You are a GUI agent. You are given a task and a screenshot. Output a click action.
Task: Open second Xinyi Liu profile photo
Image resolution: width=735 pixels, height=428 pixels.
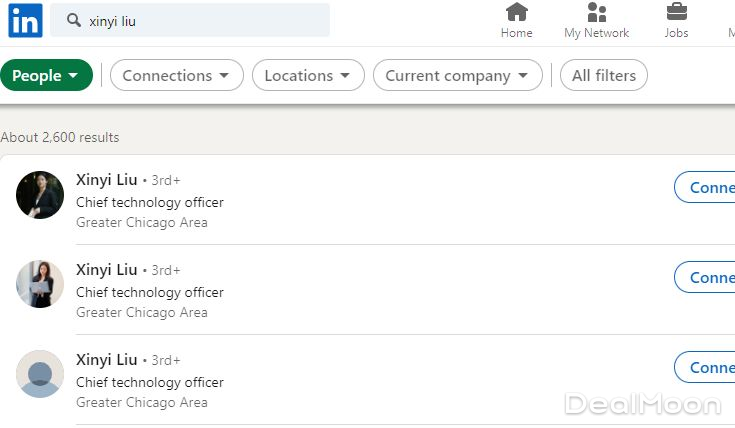[40, 285]
